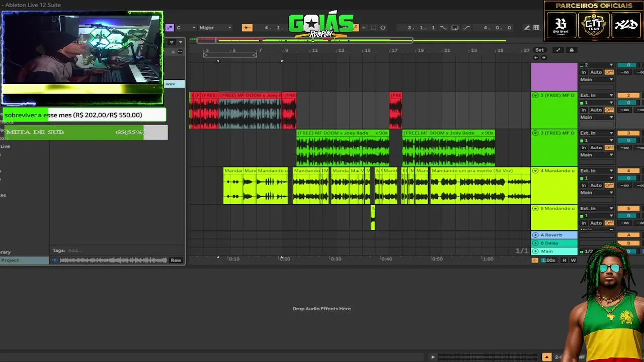This screenshot has width=644, height=362.
Task: Select the B Delay return track
Action: click(554, 243)
